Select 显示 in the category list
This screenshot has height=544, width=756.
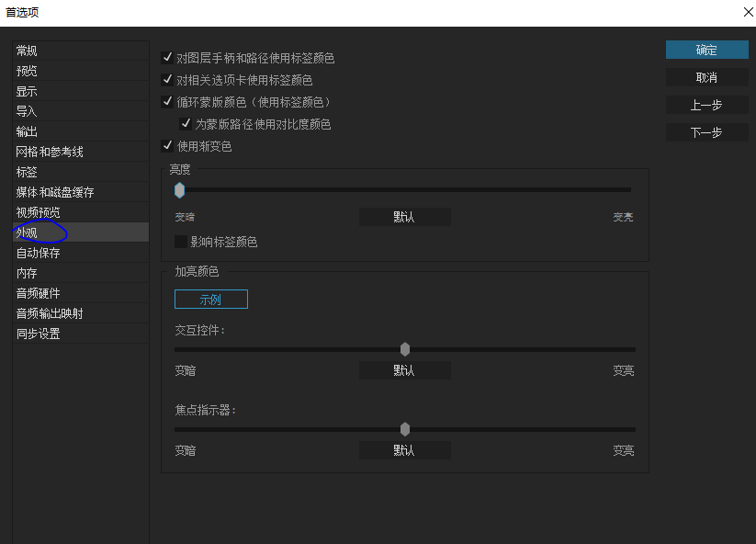(81, 91)
